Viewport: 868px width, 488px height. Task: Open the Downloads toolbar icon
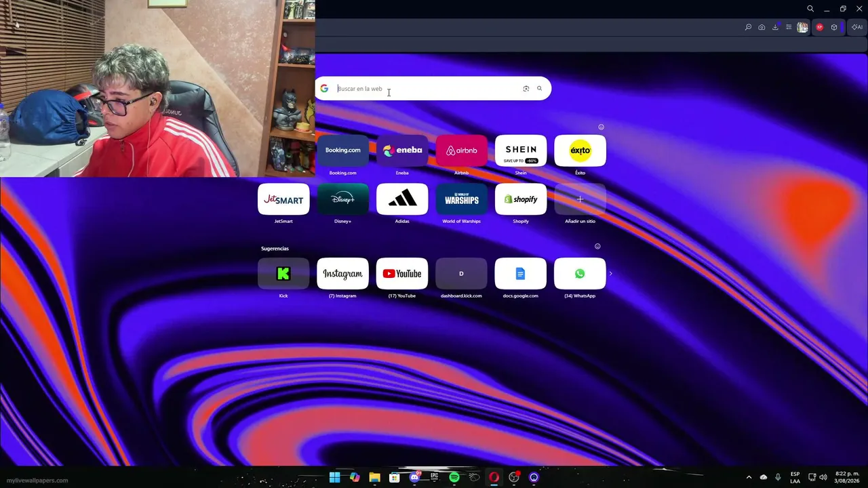click(775, 27)
